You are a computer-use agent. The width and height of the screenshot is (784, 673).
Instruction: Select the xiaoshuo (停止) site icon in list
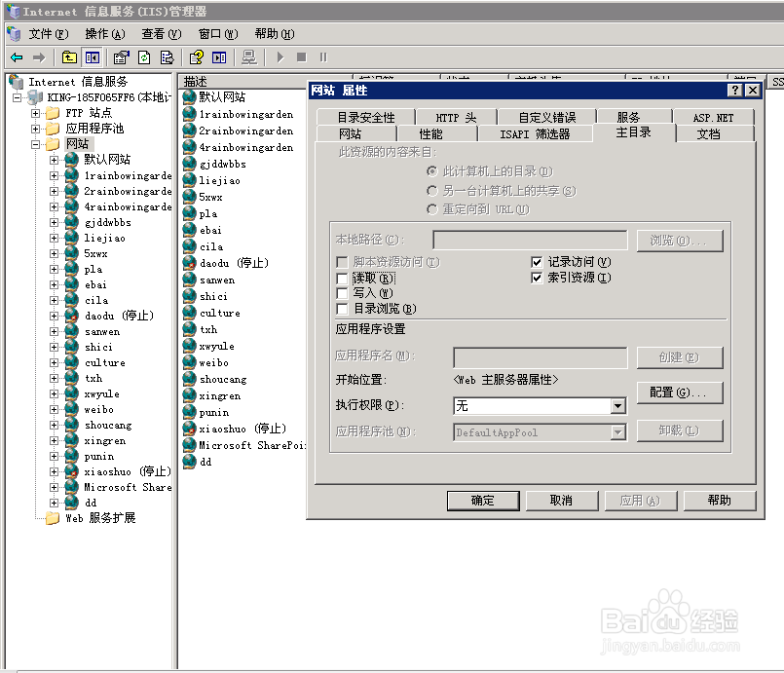tap(190, 429)
